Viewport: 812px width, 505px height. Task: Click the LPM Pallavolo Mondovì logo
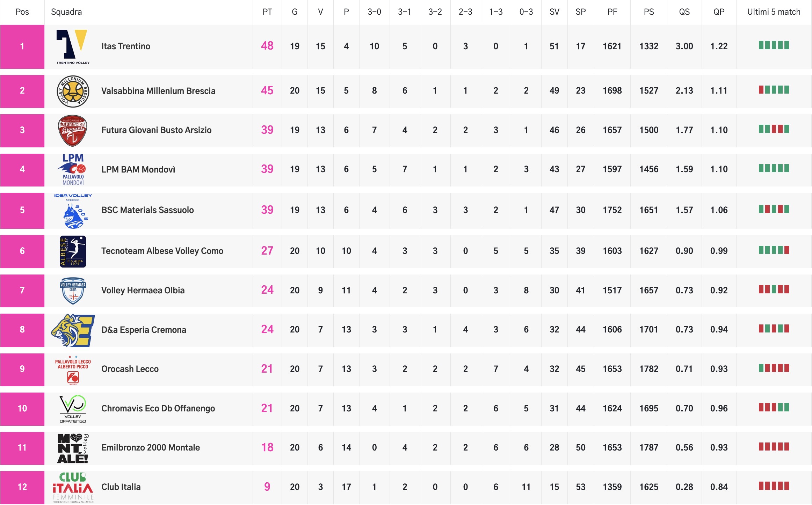(73, 169)
